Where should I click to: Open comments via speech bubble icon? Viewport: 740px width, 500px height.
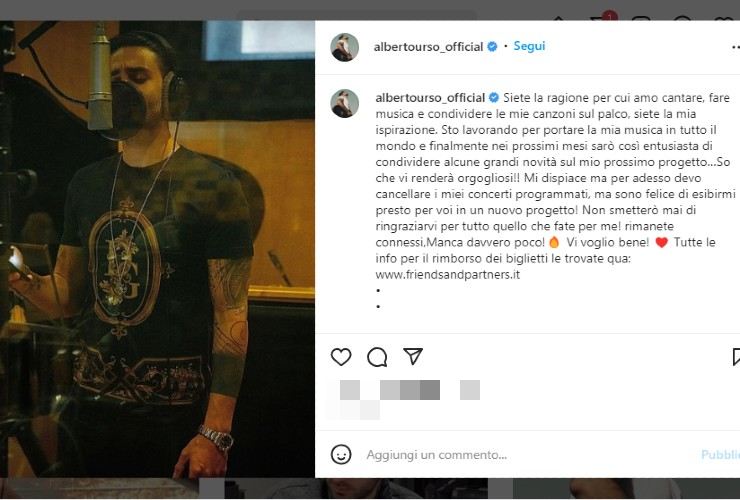click(377, 357)
